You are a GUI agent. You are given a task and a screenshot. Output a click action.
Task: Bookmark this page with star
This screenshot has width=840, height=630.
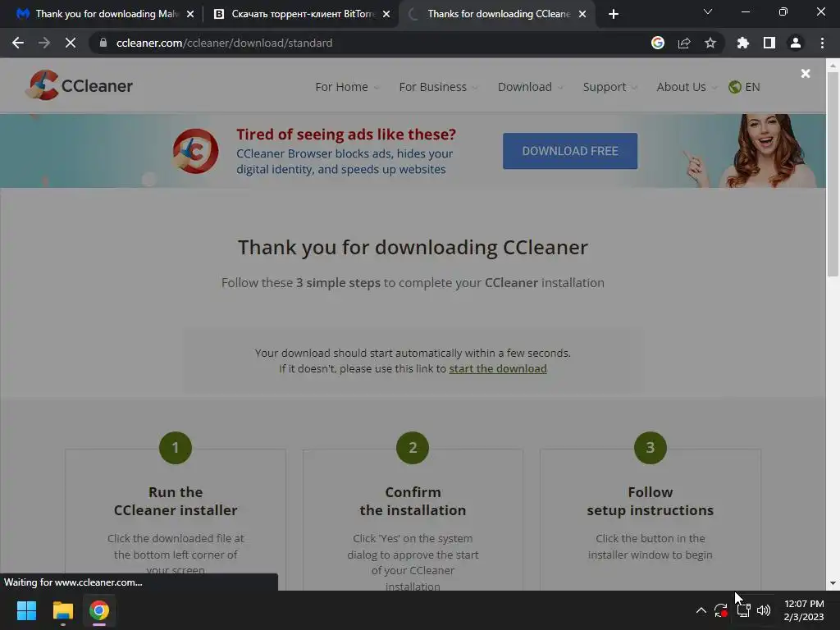pyautogui.click(x=710, y=43)
